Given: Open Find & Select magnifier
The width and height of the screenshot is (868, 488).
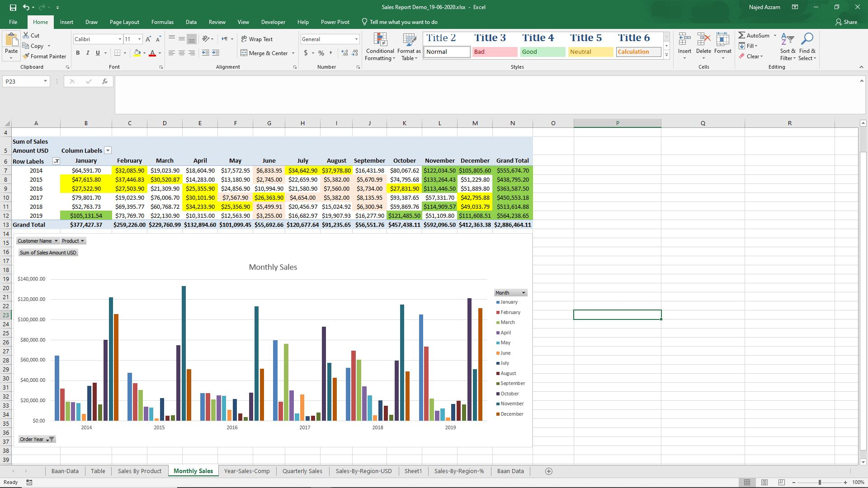Looking at the screenshot, I should tap(807, 47).
